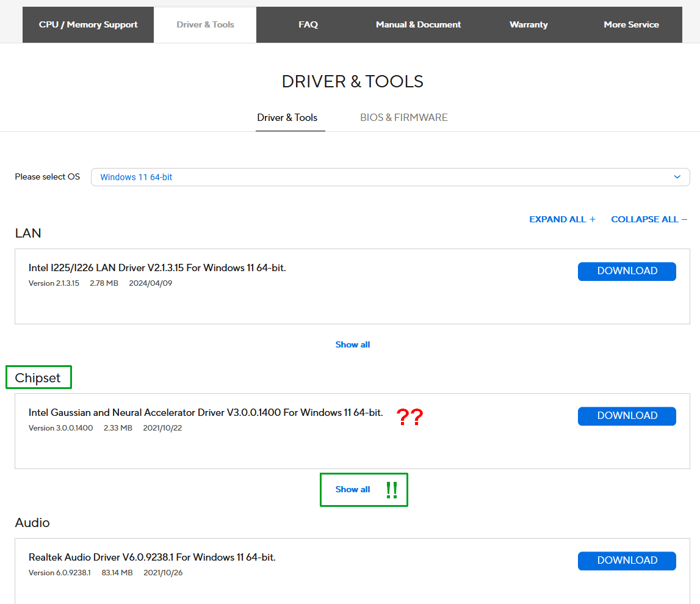
Task: Open the FAQ tab
Action: [308, 24]
